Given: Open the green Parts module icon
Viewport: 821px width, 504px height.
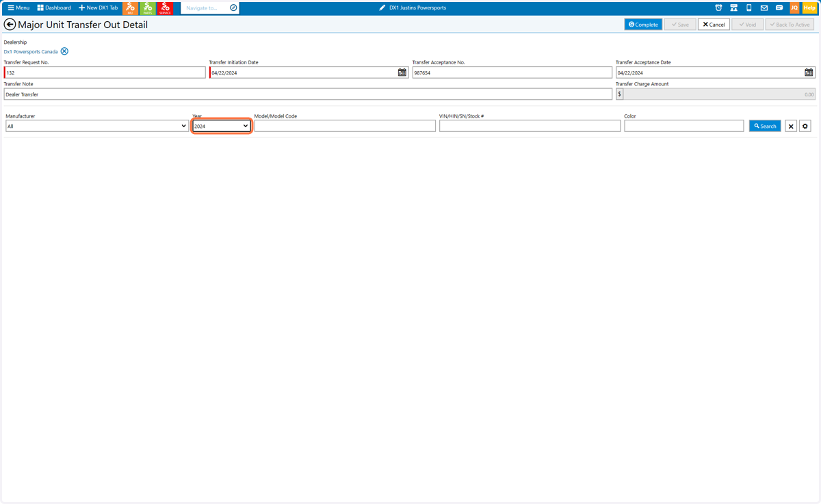Looking at the screenshot, I should 147,8.
